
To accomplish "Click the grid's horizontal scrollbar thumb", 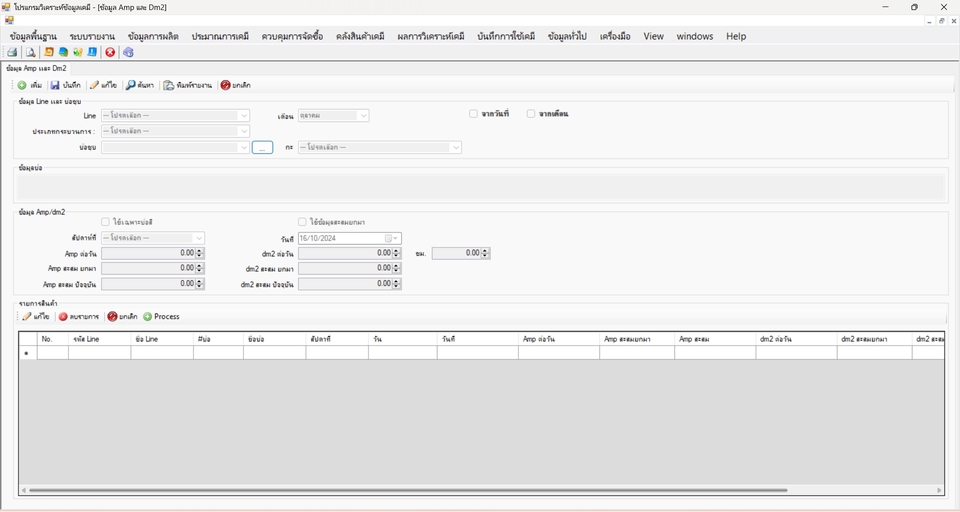I will pos(408,490).
